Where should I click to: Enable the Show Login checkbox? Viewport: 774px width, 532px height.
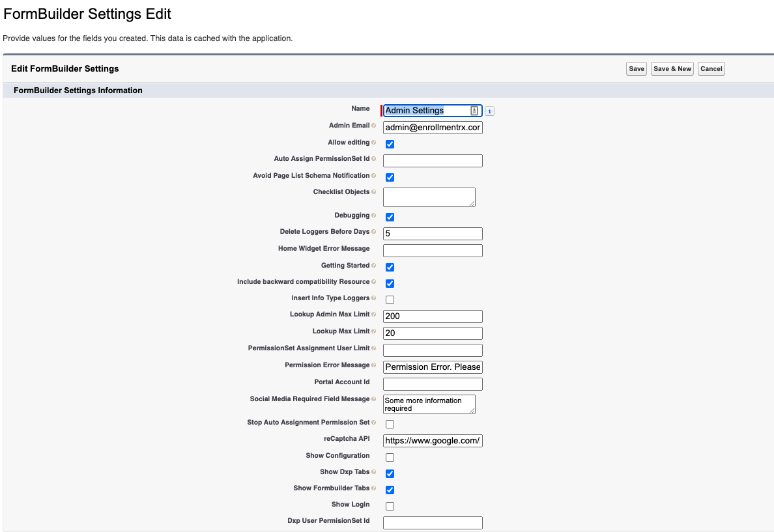coord(390,506)
